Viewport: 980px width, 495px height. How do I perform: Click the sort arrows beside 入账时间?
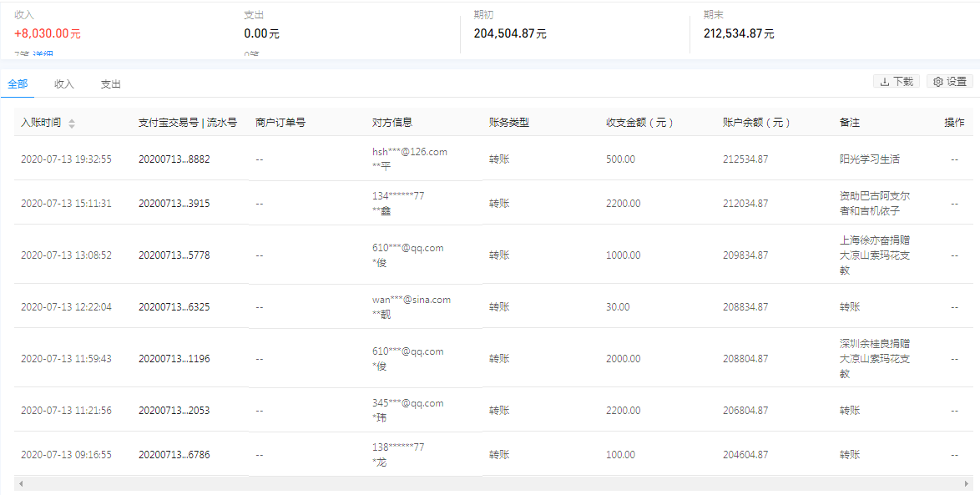[x=72, y=124]
